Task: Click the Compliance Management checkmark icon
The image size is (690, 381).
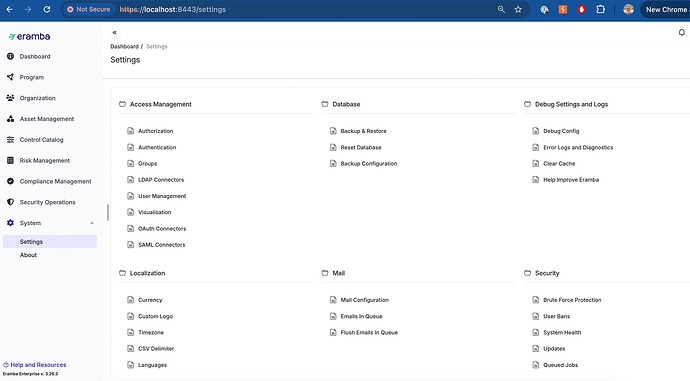Action: click(x=11, y=181)
